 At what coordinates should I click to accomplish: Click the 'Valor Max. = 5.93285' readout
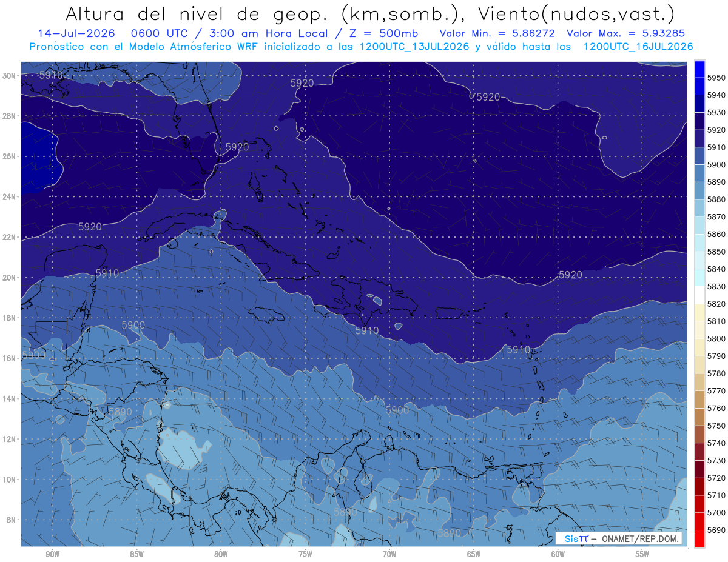626,34
